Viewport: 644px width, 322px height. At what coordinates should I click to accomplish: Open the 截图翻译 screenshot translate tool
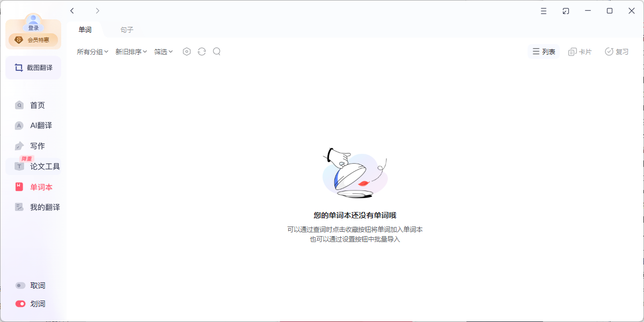point(33,68)
